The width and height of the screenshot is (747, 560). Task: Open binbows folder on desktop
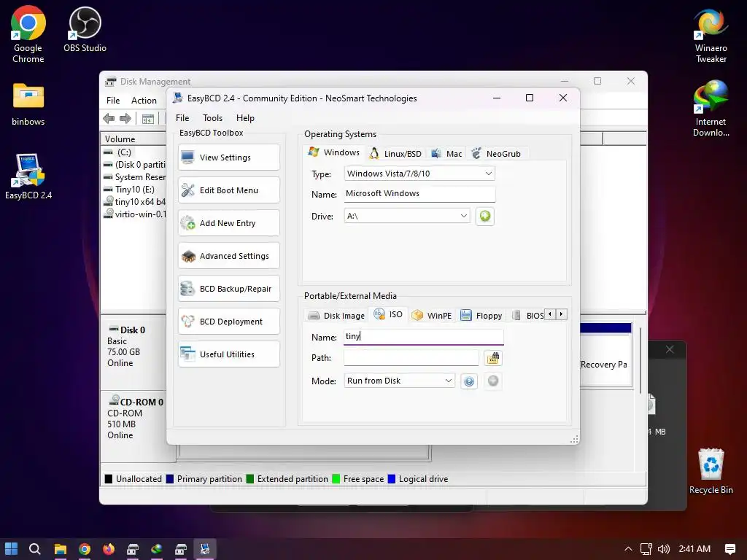(x=28, y=104)
